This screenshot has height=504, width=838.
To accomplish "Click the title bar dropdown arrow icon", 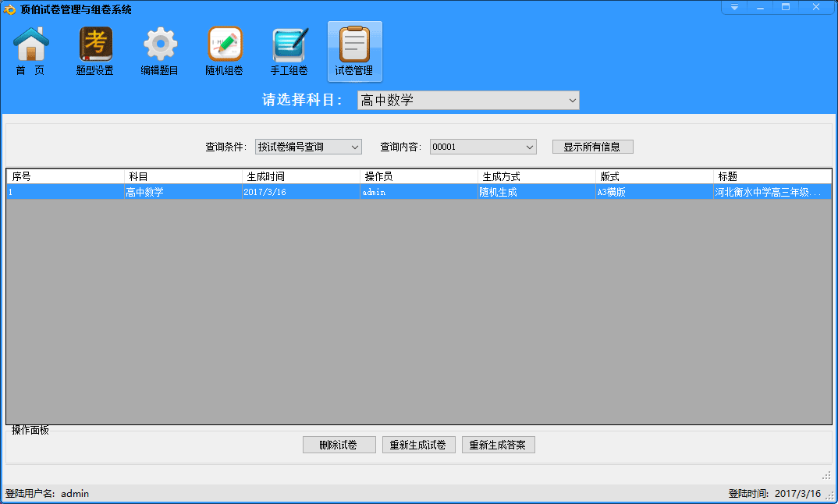I will point(734,7).
